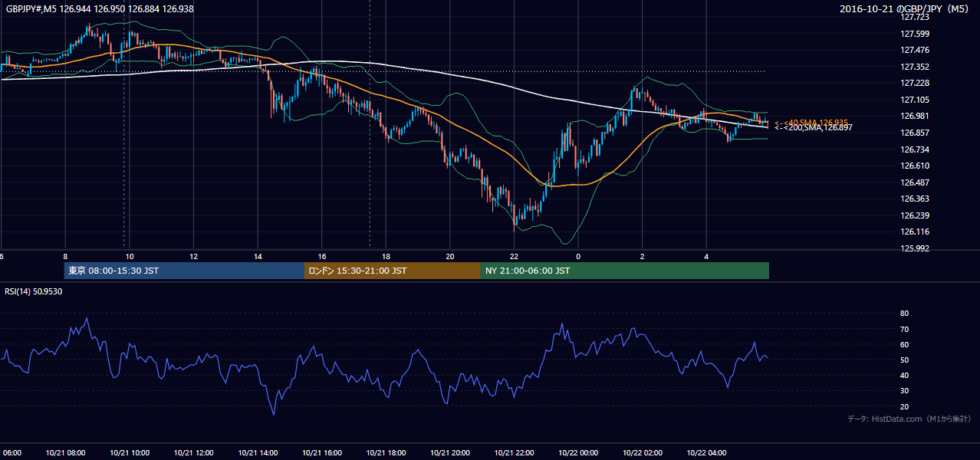980x460 pixels.
Task: Click the 10/21 16:00 time label
Action: pos(322,452)
